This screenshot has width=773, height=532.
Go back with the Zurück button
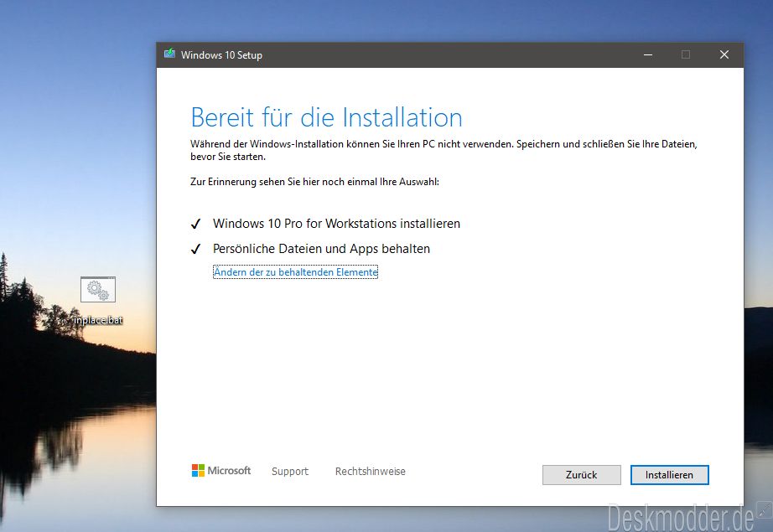[x=582, y=475]
